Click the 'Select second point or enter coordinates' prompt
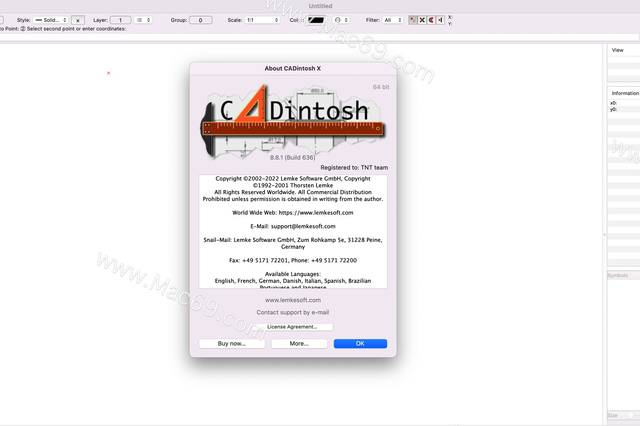Viewport: 640px width, 426px height. coord(76,29)
